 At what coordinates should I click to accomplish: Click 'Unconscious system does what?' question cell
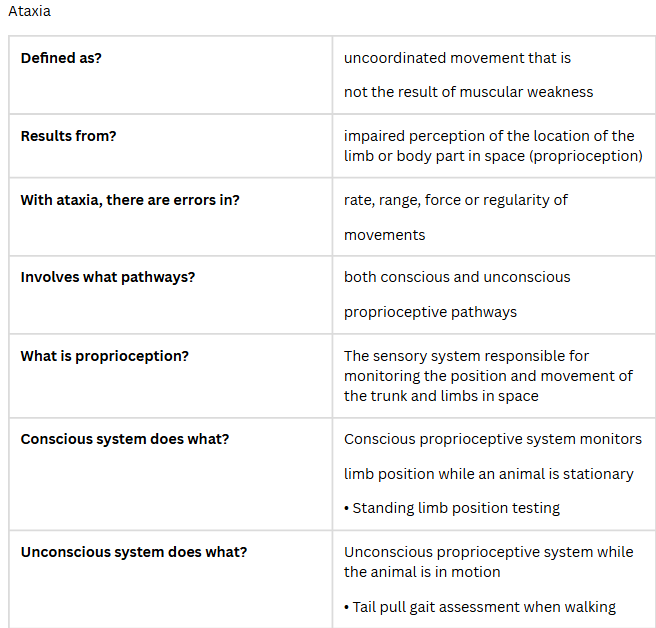(134, 552)
